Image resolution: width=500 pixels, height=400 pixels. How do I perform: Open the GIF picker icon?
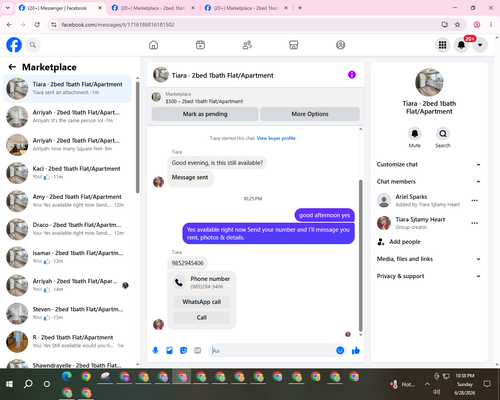[x=198, y=350]
